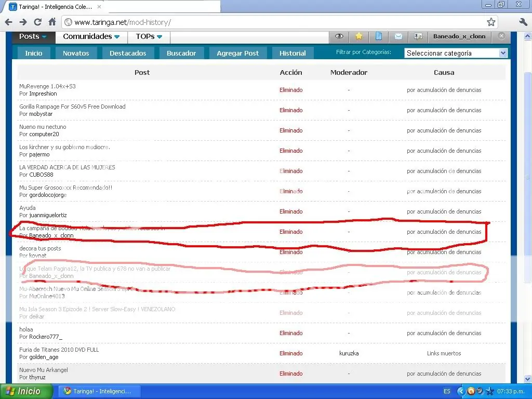Open user gordolocojorge's profile link
532x399 pixels.
48,195
